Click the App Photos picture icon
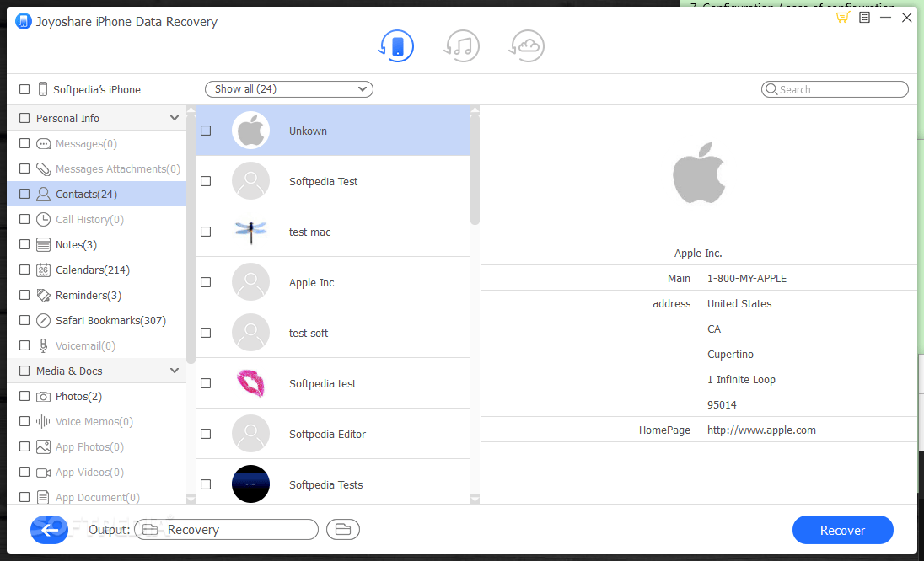The height and width of the screenshot is (561, 924). [x=43, y=446]
